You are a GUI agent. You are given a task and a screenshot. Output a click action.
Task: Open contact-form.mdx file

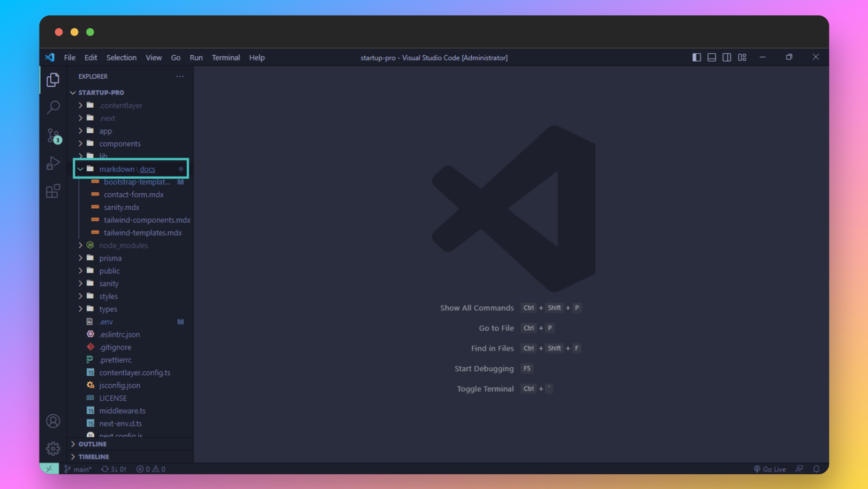coord(130,195)
